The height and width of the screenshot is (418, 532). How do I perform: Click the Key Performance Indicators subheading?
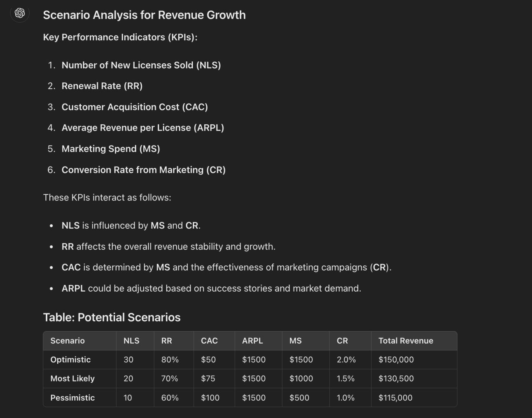120,37
